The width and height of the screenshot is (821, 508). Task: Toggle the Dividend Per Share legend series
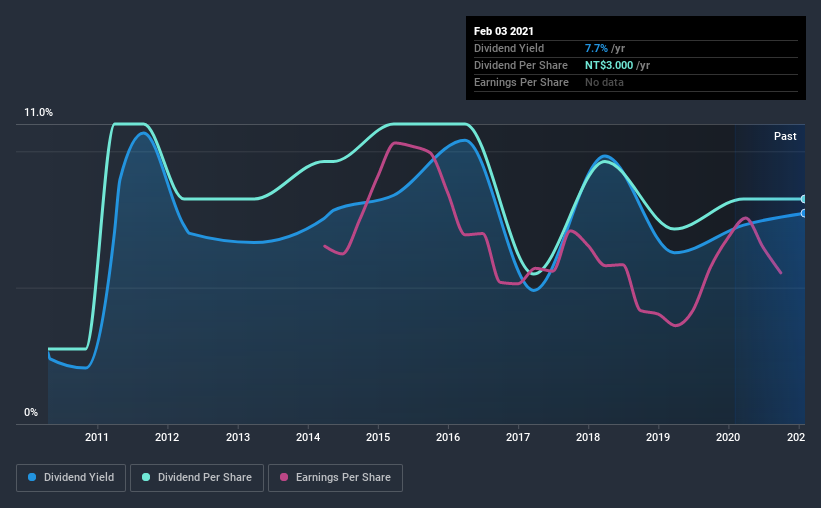pos(197,478)
